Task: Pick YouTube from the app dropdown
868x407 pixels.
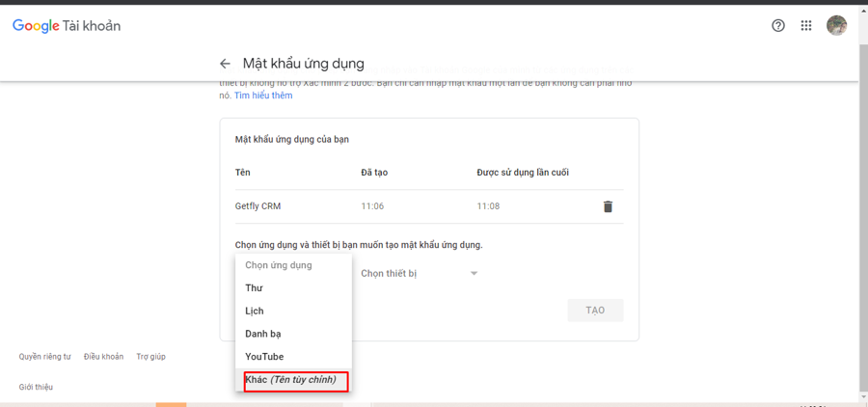Action: pos(264,357)
